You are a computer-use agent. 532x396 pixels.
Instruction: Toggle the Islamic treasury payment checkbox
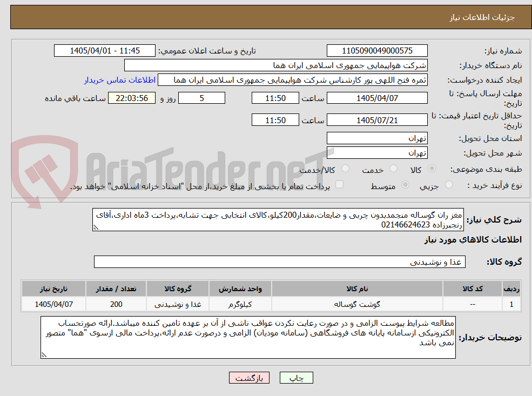[339, 185]
